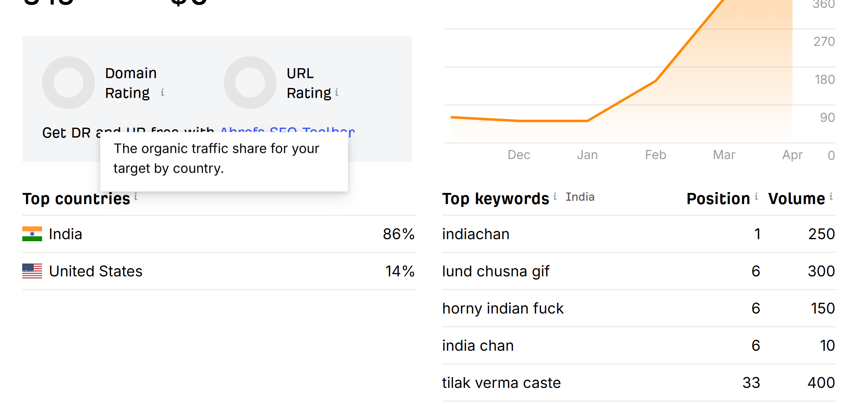Open the Ahrefs SEO Toolbar link

[287, 131]
